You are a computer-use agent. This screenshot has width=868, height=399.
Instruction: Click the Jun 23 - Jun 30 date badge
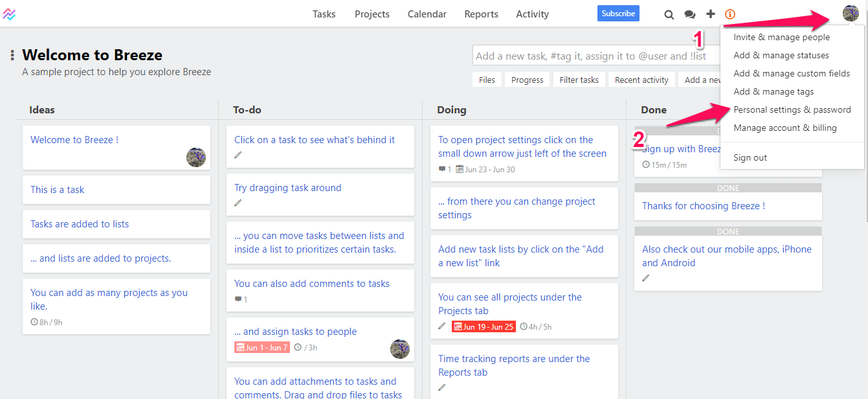click(x=485, y=170)
